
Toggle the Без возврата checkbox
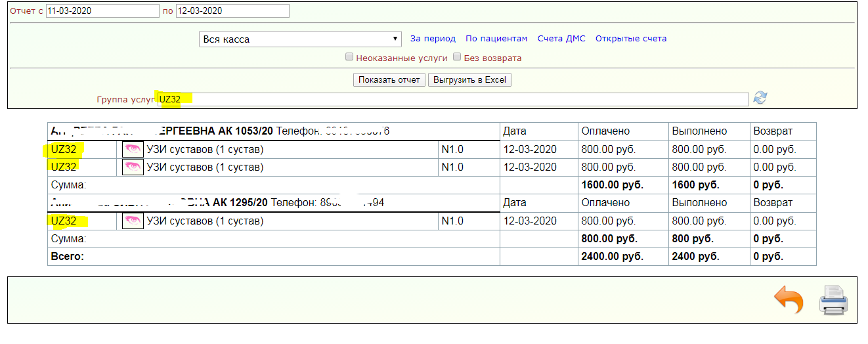tap(457, 57)
